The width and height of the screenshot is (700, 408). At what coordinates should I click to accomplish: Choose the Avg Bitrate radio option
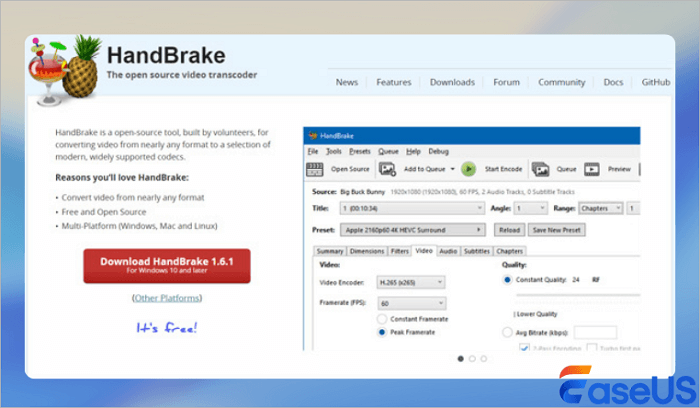coord(506,332)
